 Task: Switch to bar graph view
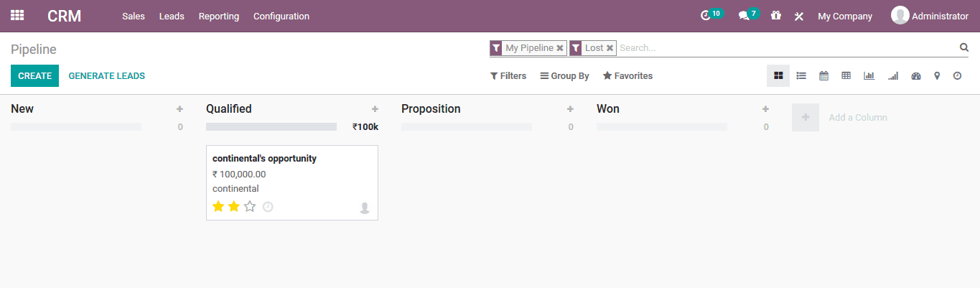(x=869, y=75)
